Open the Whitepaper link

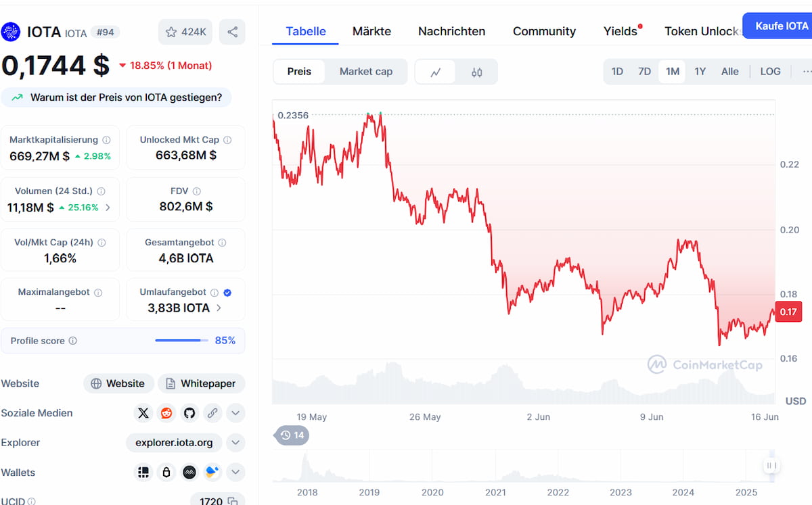tap(201, 383)
